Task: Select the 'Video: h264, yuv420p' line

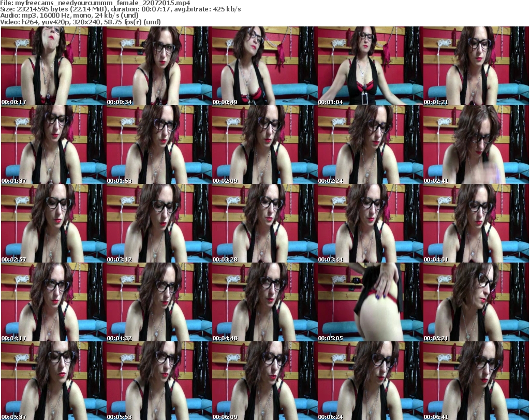Action: coord(80,22)
